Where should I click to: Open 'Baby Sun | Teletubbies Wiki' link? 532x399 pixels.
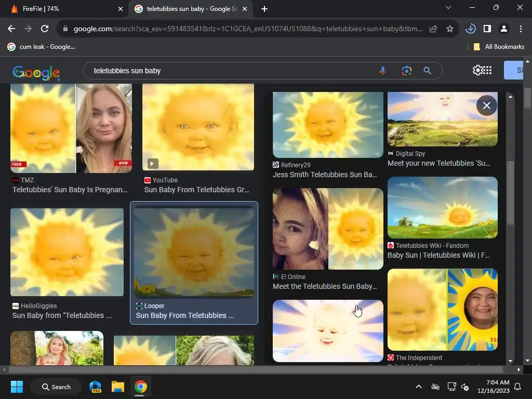438,255
